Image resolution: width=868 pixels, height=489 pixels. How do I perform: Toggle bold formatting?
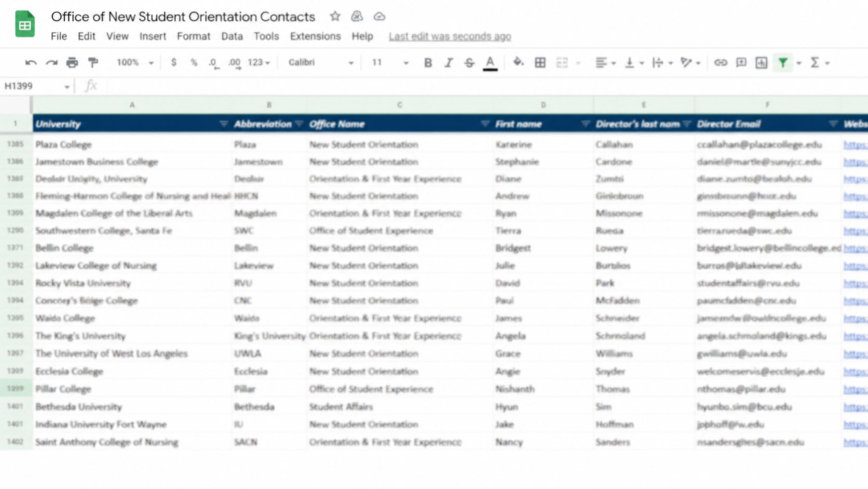pos(428,63)
